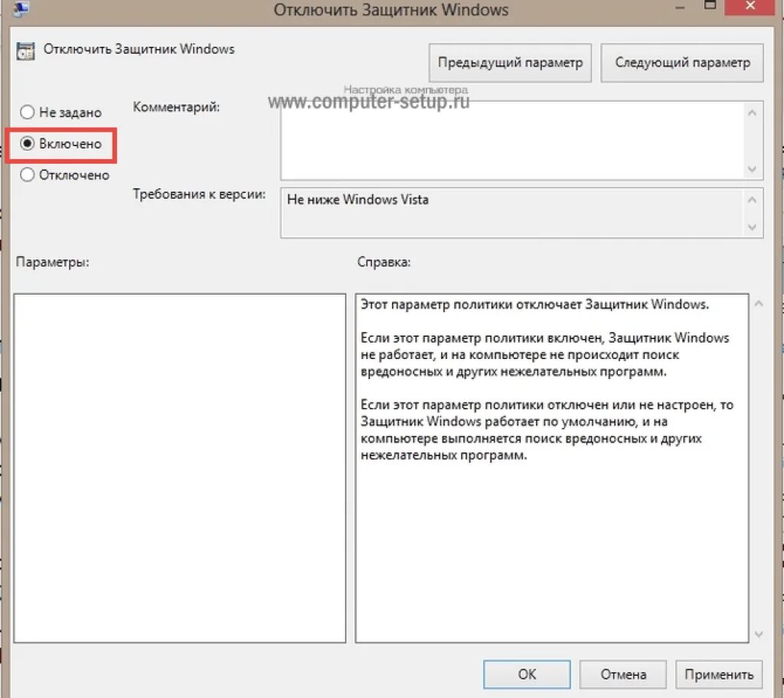Click the comment box scroll-down arrow

[x=752, y=169]
